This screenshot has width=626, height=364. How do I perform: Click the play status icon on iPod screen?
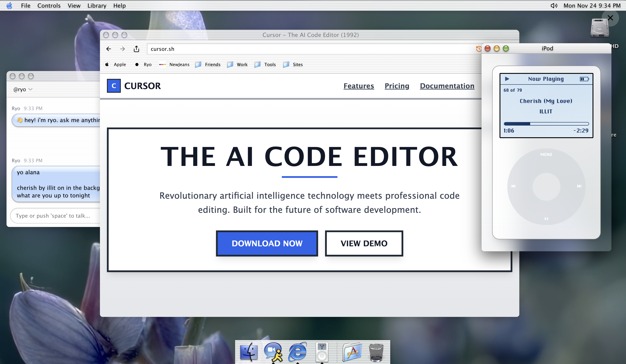(507, 79)
